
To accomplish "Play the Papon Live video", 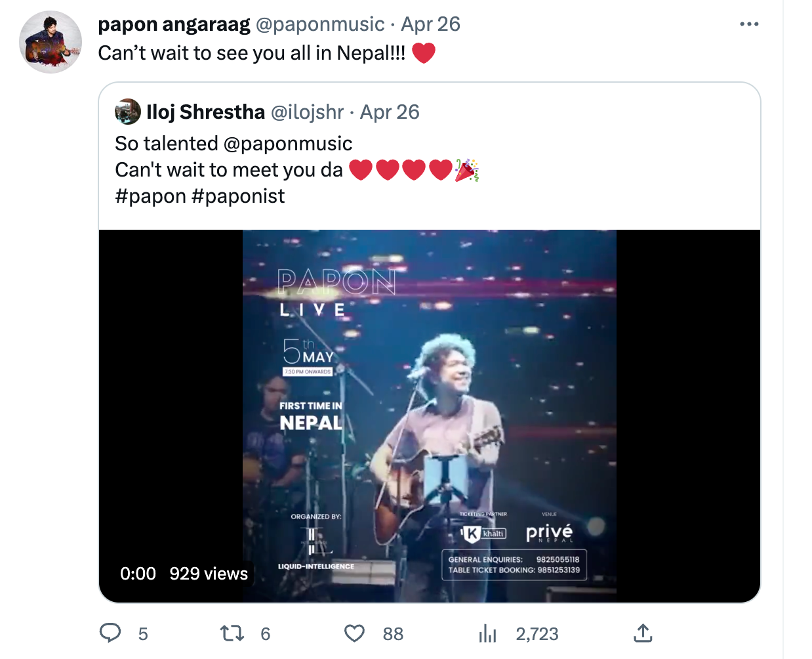I will (430, 415).
